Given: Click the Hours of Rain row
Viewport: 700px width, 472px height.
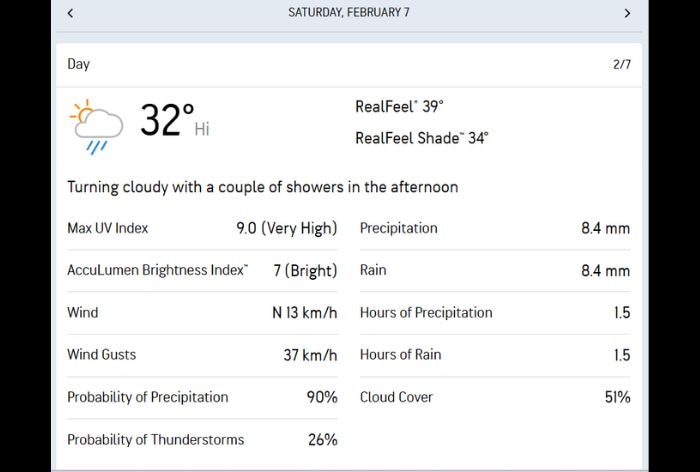Looking at the screenshot, I should [x=494, y=355].
